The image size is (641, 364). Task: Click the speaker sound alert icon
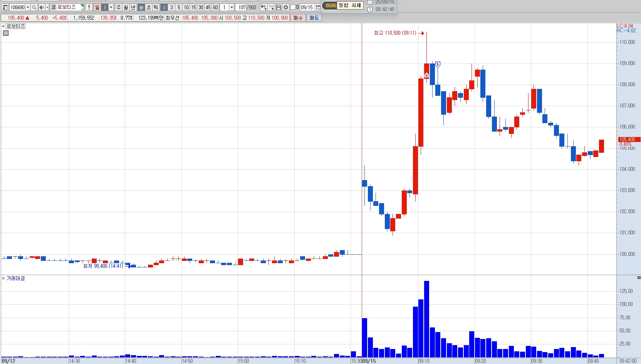click(42, 7)
